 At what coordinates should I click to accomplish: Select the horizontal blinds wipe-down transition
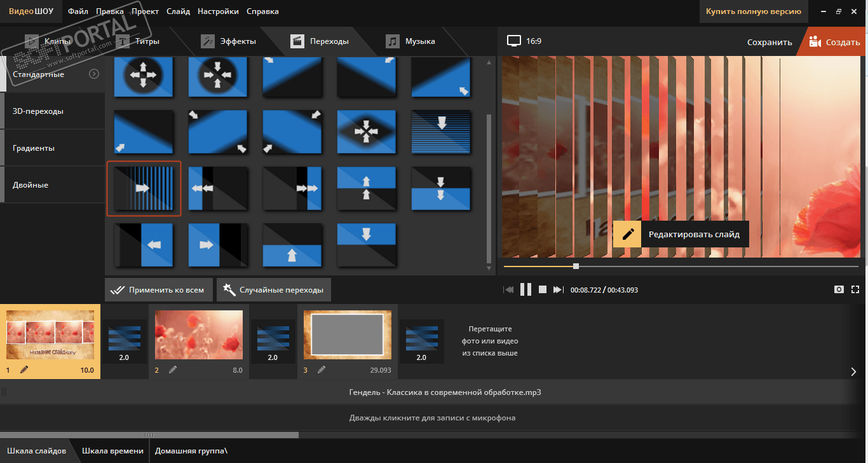click(441, 132)
